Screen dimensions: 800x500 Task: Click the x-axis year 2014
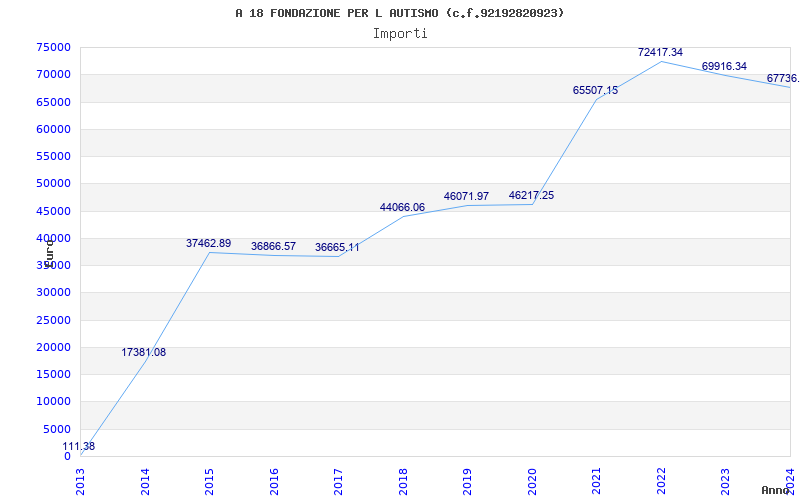point(145,482)
